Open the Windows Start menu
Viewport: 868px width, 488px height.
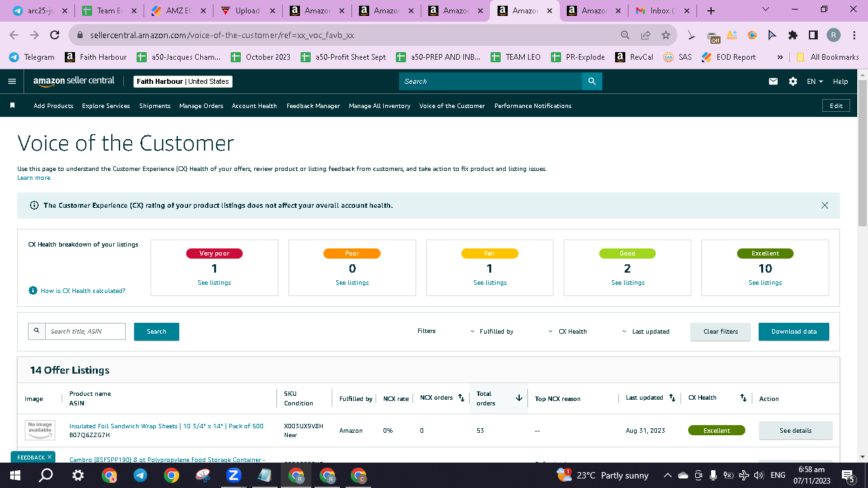click(x=15, y=475)
